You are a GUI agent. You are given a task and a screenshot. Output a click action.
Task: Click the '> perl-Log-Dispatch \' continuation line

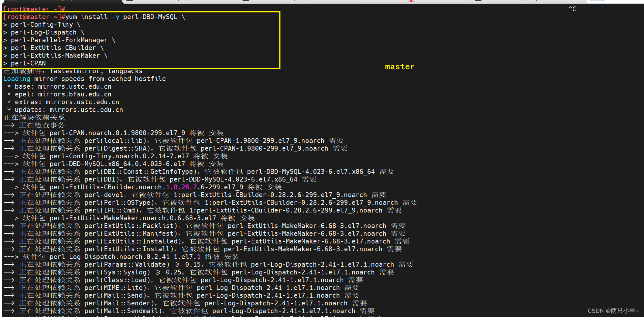click(44, 32)
